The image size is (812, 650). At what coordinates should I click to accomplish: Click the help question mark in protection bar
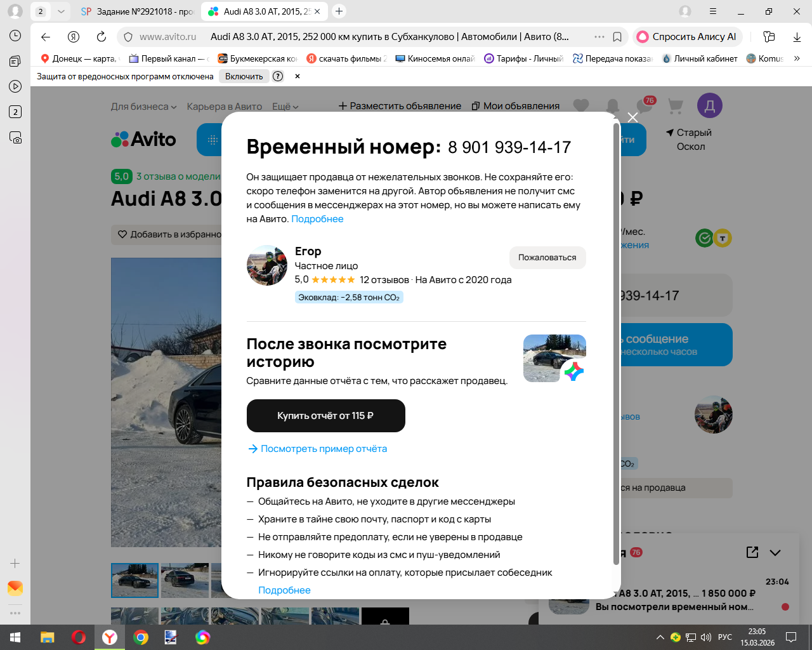[x=278, y=76]
